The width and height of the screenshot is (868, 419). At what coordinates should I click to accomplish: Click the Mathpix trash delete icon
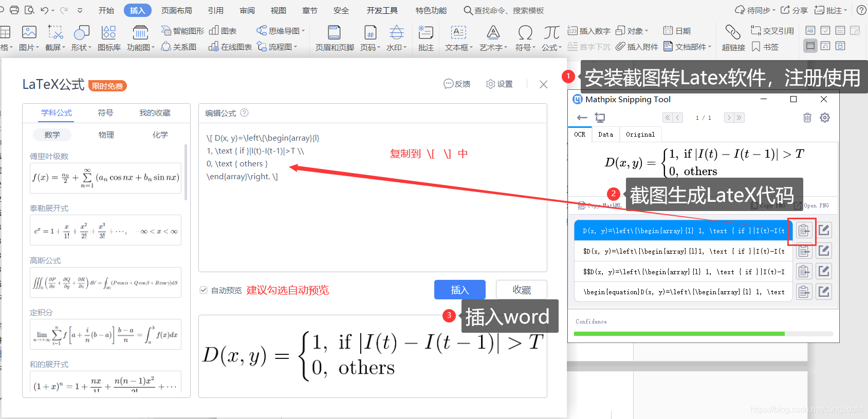pos(807,118)
